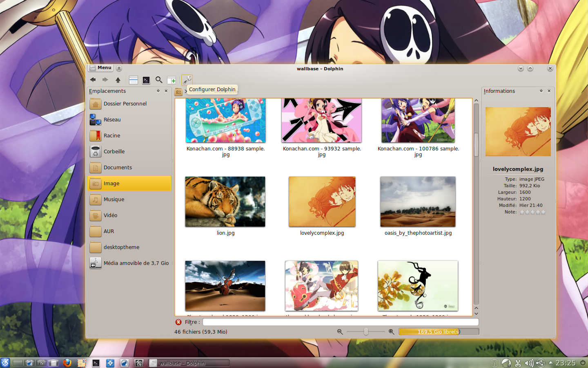The image size is (588, 368).
Task: Click the scrollbar down arrow at bottom
Action: (x=476, y=314)
